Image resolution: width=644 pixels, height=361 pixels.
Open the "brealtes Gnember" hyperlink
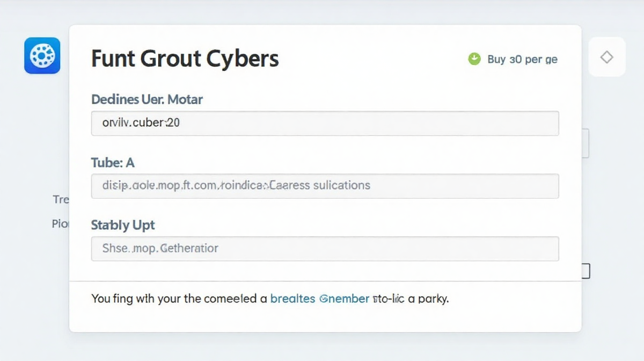click(x=320, y=298)
